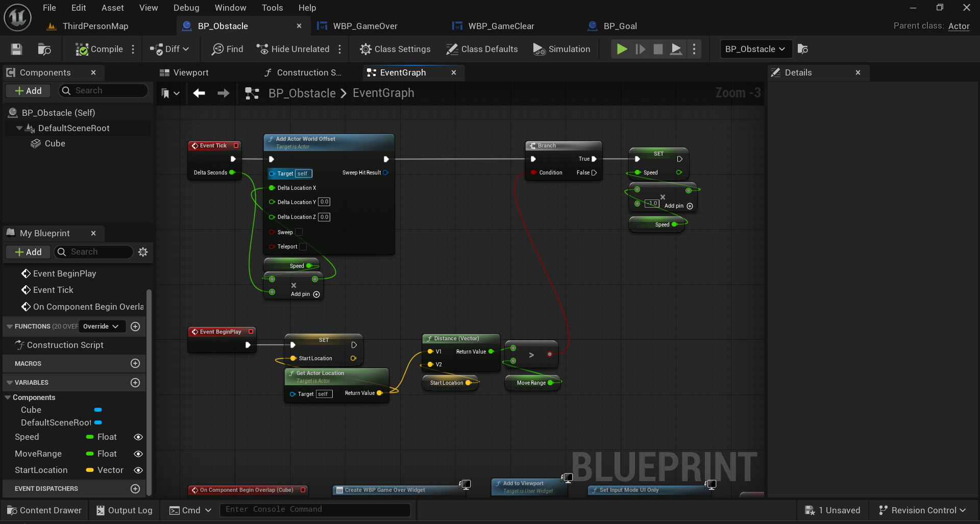The width and height of the screenshot is (980, 524).
Task: Collapse the Components variable group
Action: pyautogui.click(x=8, y=397)
